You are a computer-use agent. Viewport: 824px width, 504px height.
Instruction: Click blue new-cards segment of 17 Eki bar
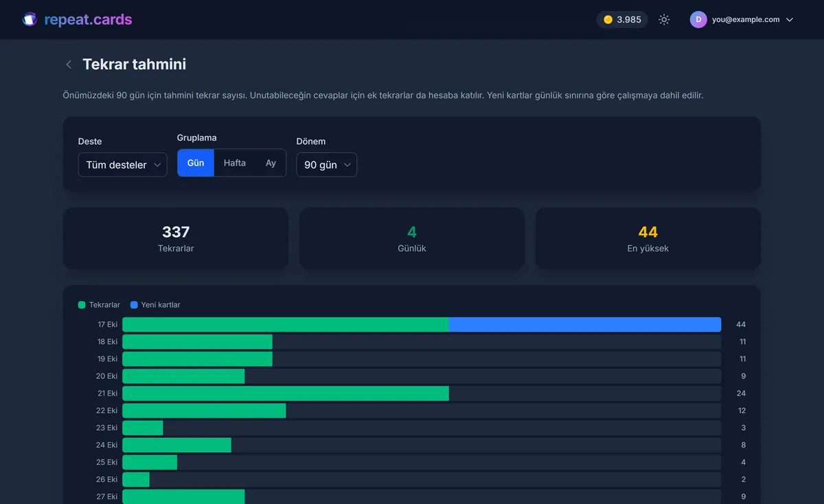585,325
